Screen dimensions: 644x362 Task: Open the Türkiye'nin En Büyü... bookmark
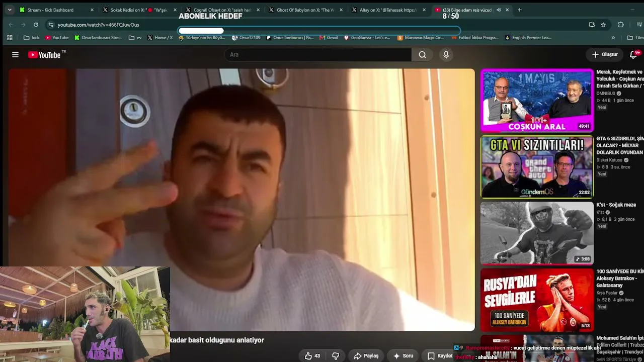202,38
